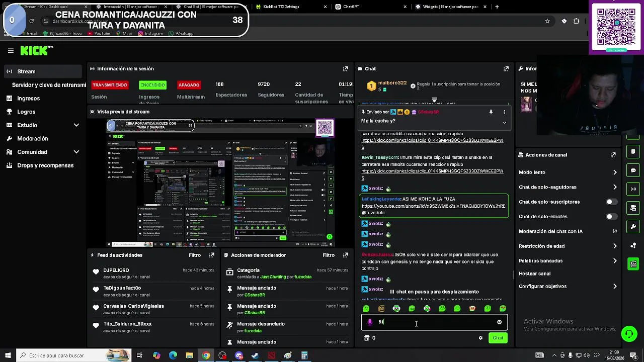The image size is (644, 362).
Task: Open Configurar objetivos options arrow
Action: click(x=615, y=286)
